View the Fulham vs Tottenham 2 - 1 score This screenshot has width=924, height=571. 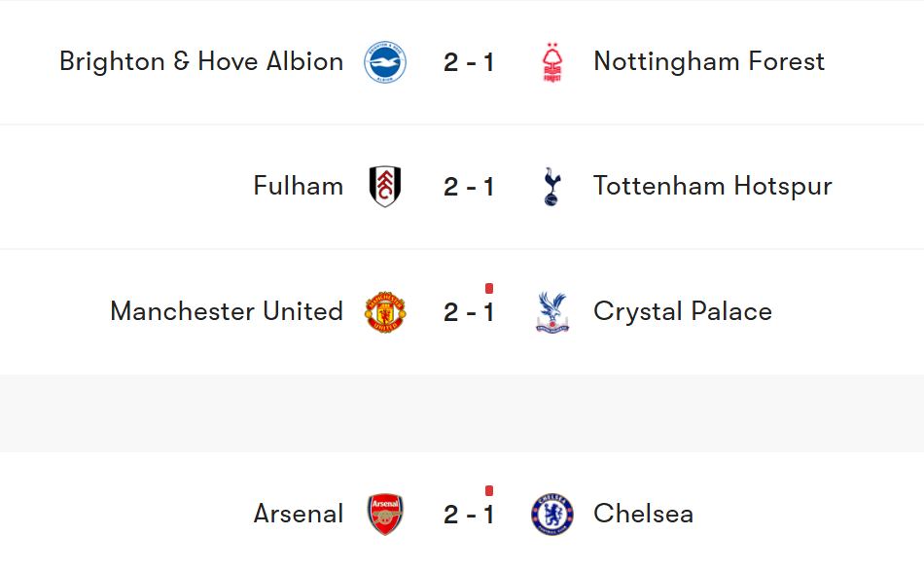[x=469, y=188]
